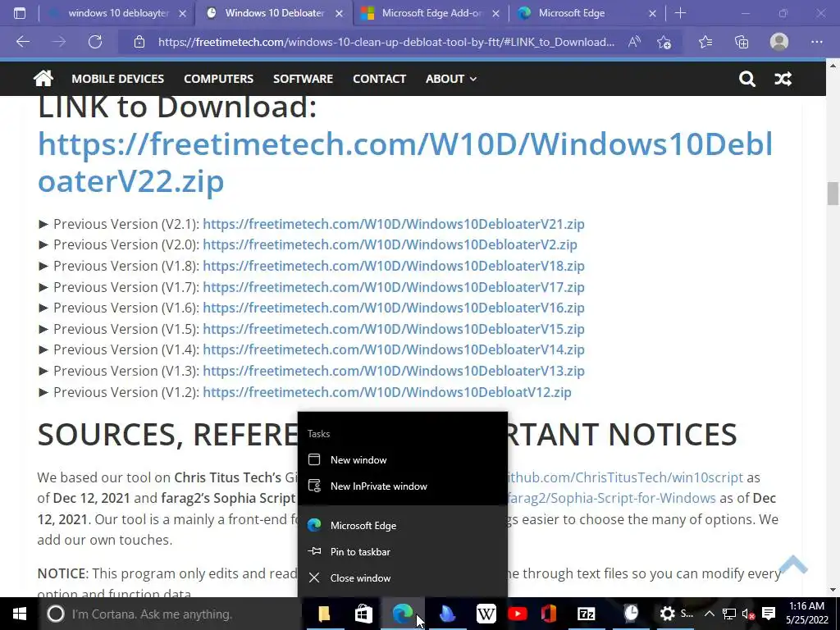Image resolution: width=840 pixels, height=630 pixels.
Task: Refresh the current page
Action: 95,42
